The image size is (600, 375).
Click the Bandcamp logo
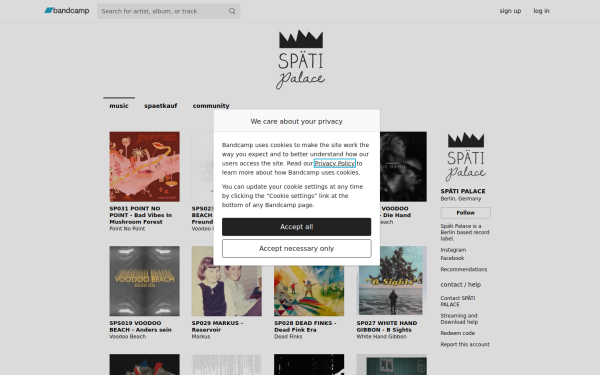[67, 11]
